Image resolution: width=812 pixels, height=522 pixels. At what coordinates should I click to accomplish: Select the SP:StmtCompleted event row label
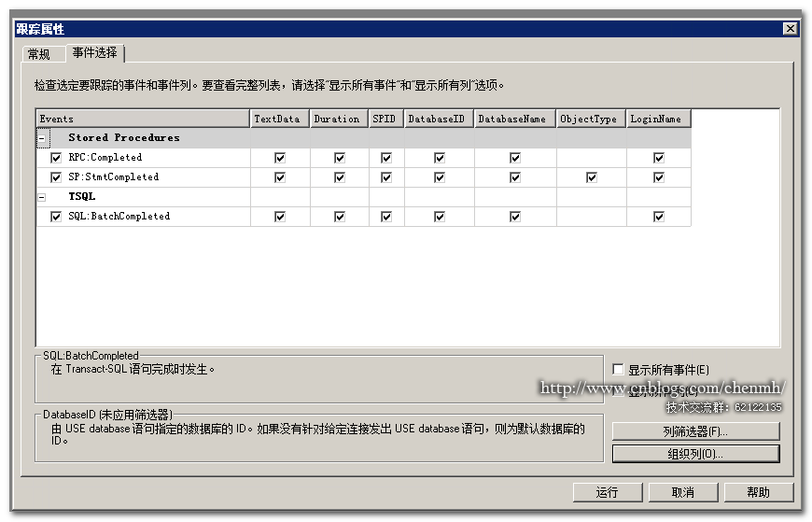tap(114, 177)
